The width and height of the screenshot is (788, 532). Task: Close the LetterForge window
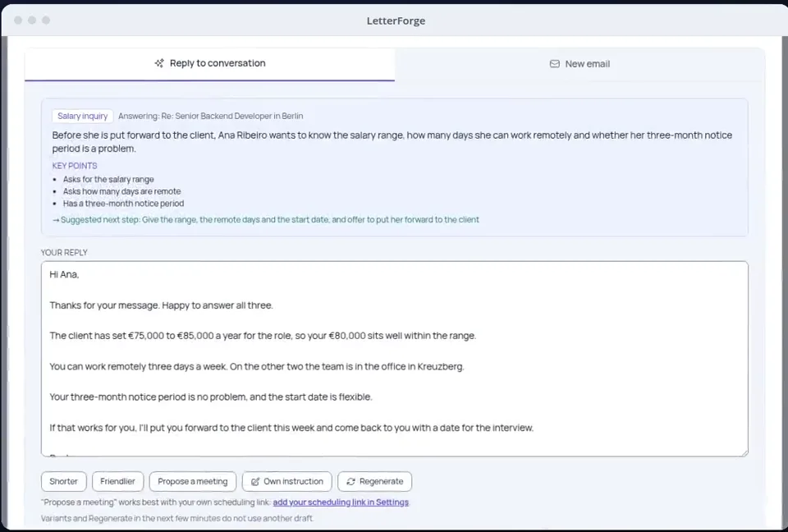[x=18, y=20]
